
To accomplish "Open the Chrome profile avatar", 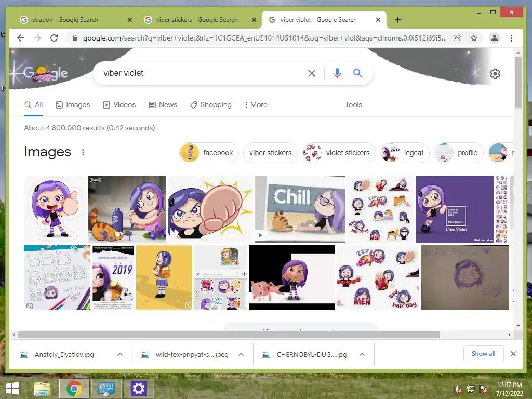I will [x=495, y=38].
